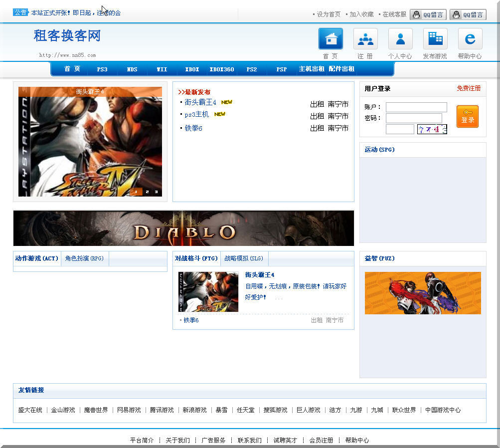Click the 免费注册 link
This screenshot has height=448, width=500.
(x=469, y=88)
